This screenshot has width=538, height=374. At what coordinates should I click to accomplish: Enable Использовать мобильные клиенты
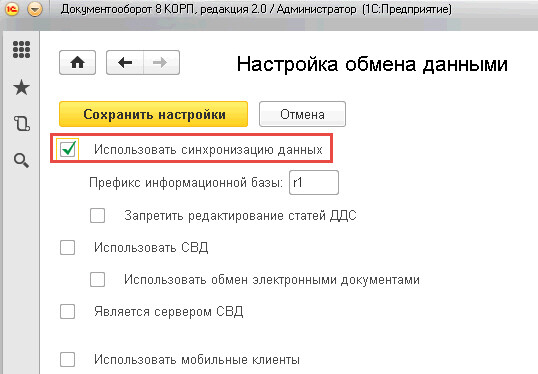[x=67, y=360]
